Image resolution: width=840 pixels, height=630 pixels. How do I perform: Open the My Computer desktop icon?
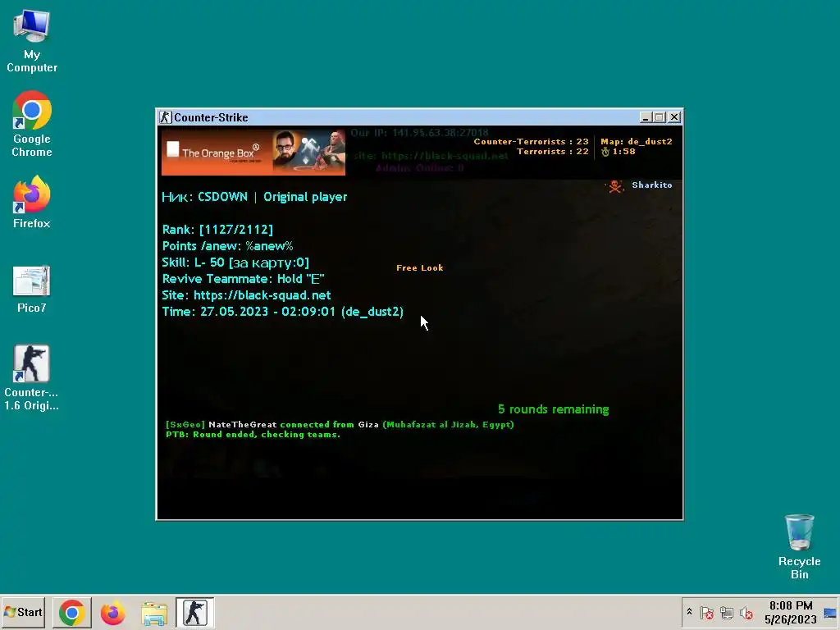[x=32, y=41]
